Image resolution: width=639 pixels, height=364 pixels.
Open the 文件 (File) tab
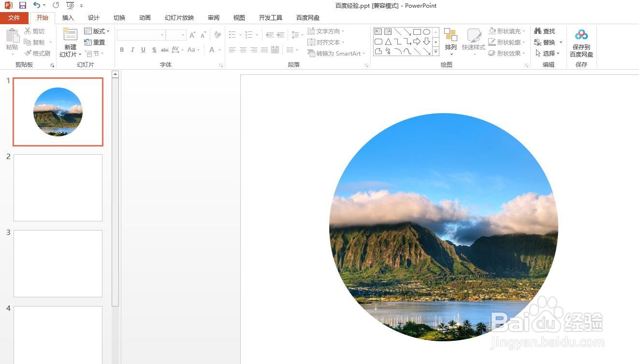14,18
